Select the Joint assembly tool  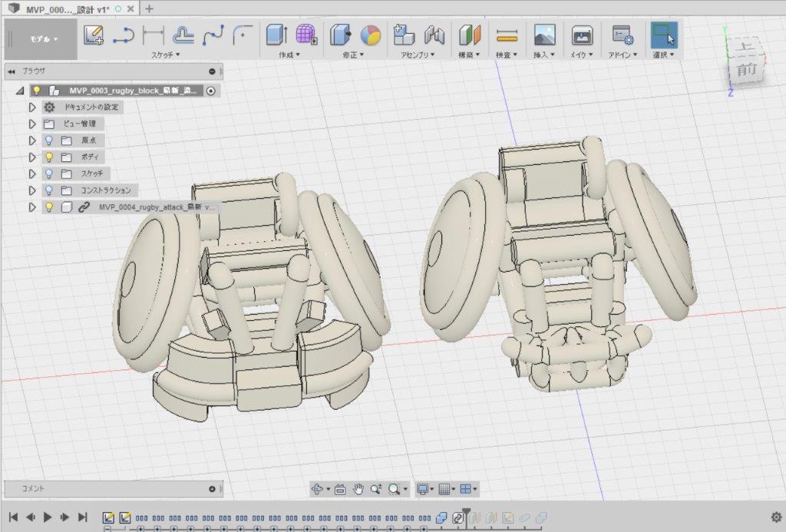434,35
